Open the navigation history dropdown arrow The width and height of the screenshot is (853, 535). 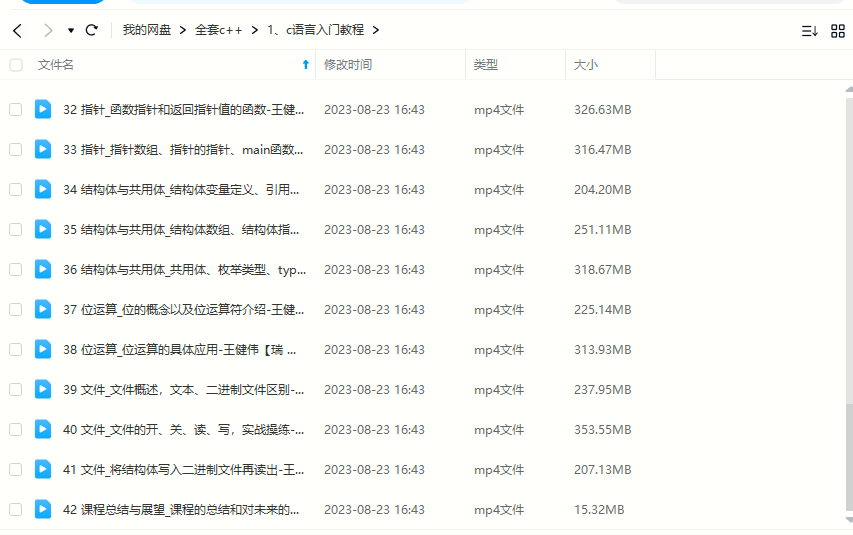(71, 30)
